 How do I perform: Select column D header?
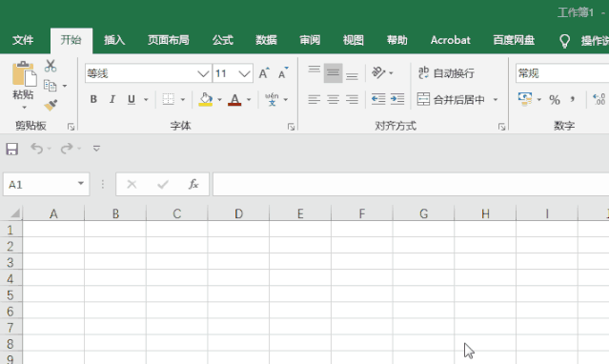click(238, 213)
